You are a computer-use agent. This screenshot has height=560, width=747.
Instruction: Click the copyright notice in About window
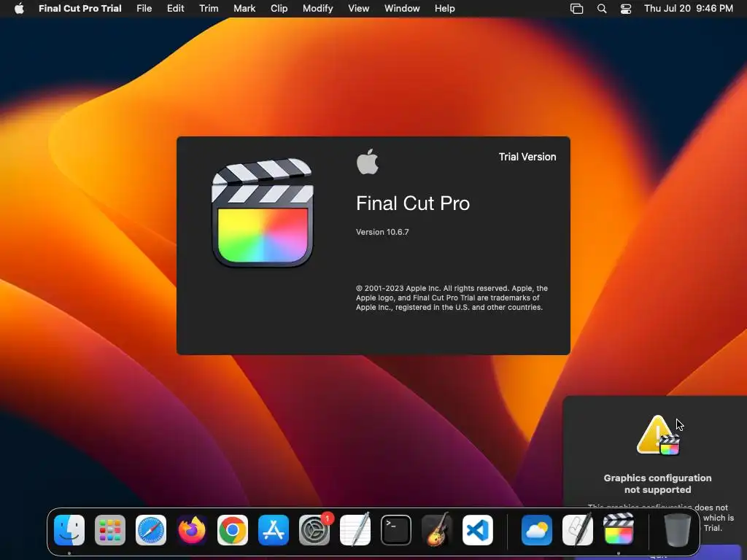pyautogui.click(x=452, y=297)
